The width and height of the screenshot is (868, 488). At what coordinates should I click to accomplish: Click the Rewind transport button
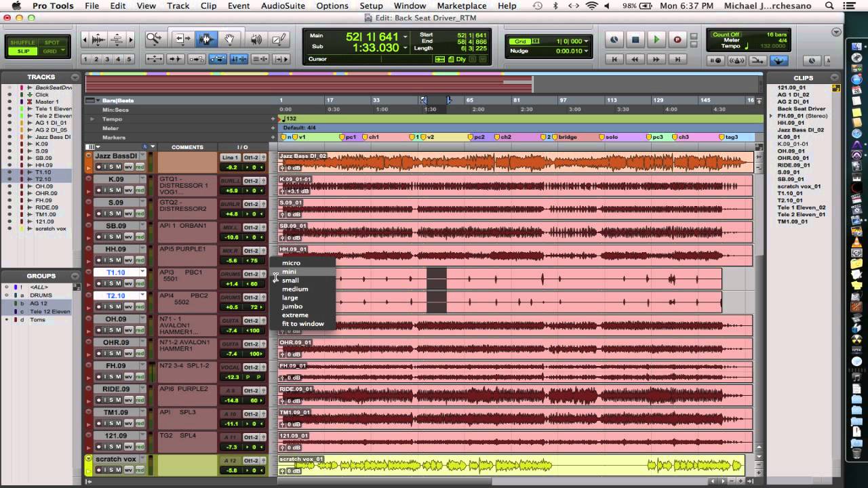coord(635,60)
